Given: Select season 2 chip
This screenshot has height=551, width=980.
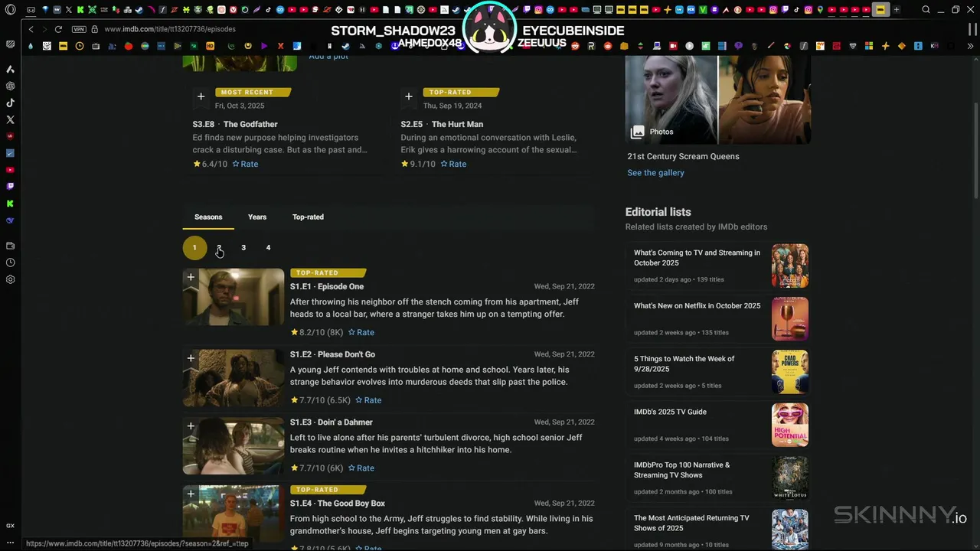Looking at the screenshot, I should point(219,248).
